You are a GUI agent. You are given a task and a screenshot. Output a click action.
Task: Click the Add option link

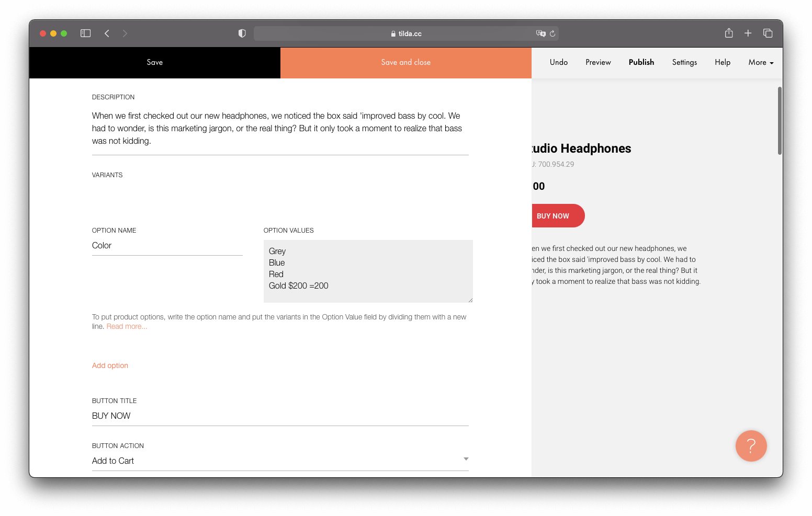[x=110, y=365]
